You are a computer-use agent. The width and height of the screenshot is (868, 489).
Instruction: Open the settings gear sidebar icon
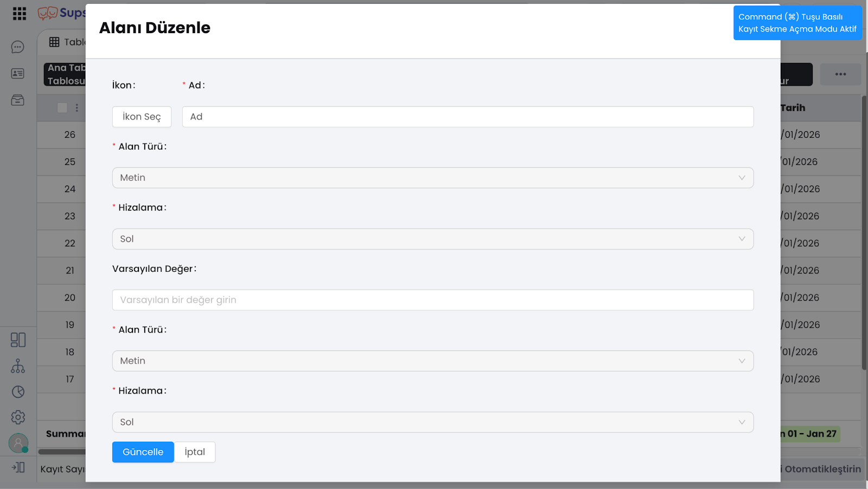tap(18, 417)
